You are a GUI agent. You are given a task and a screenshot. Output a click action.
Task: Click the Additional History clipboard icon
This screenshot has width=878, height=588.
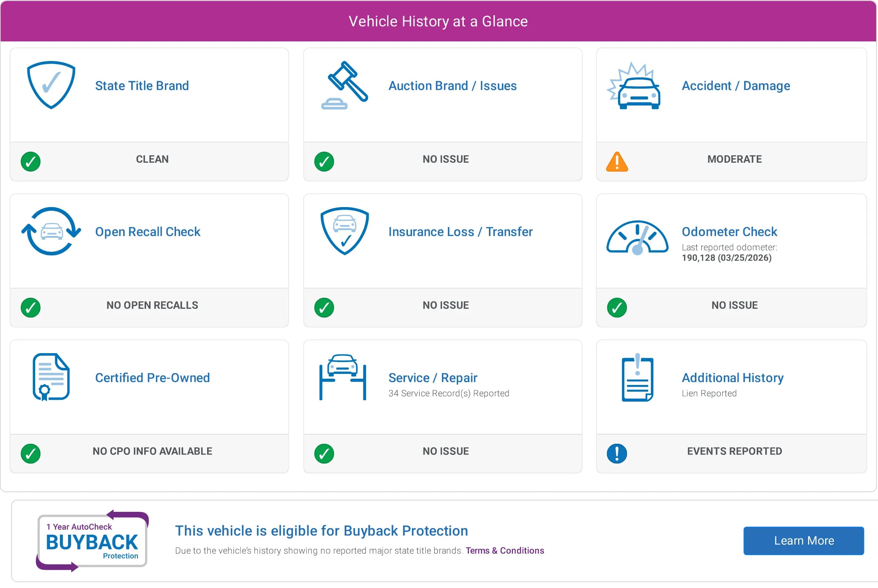point(637,377)
